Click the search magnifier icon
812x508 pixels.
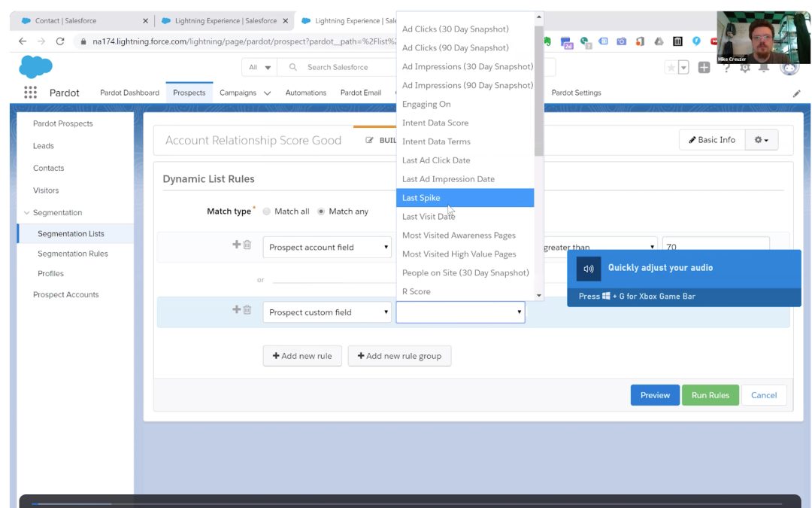click(x=292, y=67)
